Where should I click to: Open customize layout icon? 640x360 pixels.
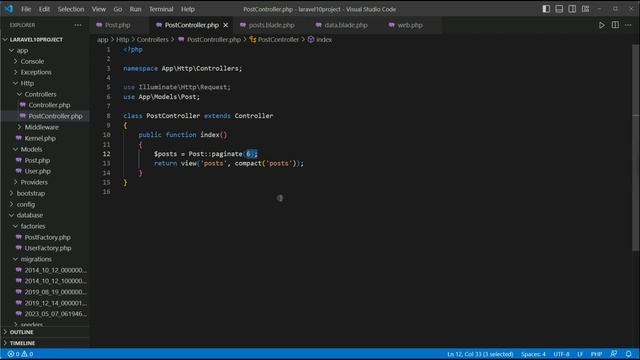click(x=585, y=9)
